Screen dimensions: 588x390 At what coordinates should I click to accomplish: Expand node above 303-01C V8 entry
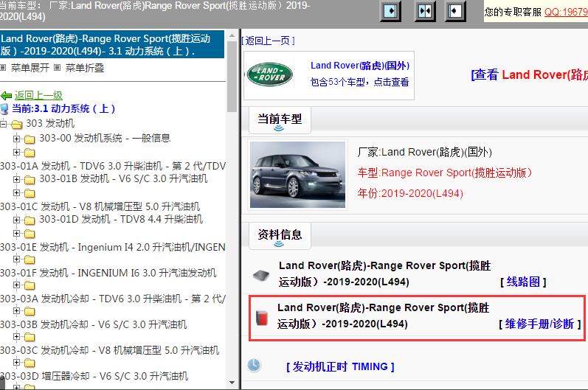pyautogui.click(x=16, y=192)
